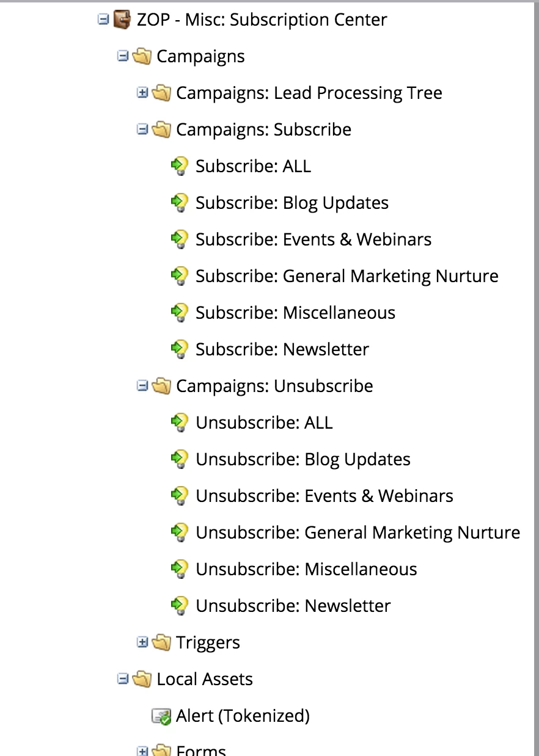
Task: Click the ZOP program briefcase icon
Action: (x=122, y=20)
